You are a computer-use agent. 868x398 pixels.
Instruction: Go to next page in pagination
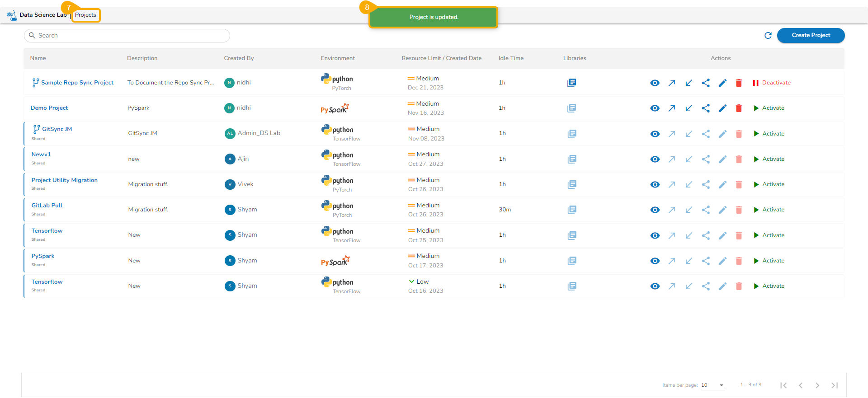coord(817,385)
